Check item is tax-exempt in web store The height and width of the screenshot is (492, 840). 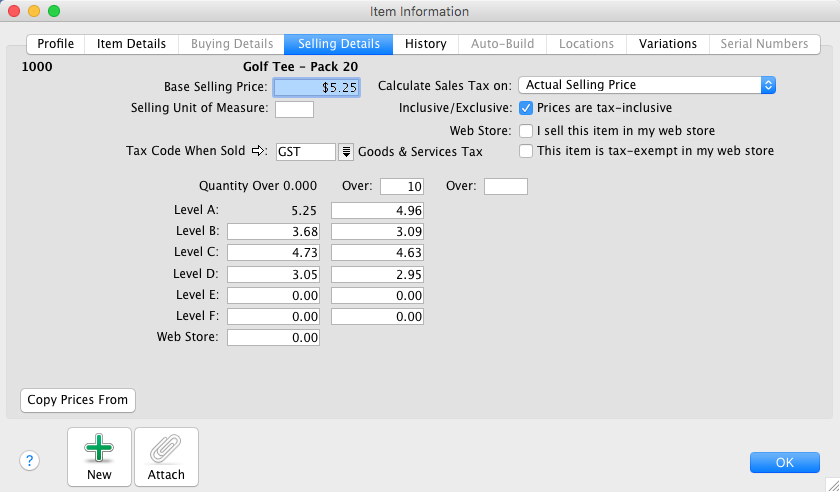click(526, 152)
